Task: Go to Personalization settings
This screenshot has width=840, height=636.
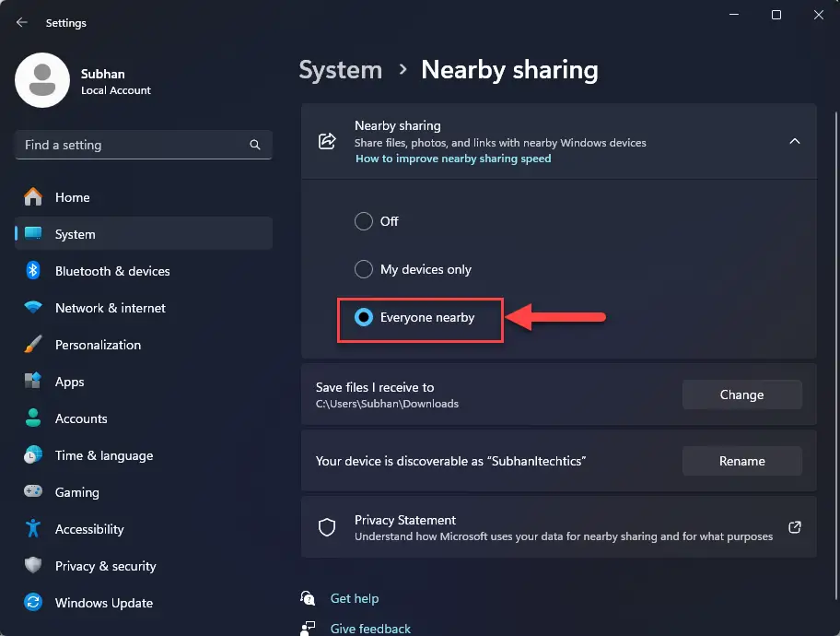Action: pos(98,345)
